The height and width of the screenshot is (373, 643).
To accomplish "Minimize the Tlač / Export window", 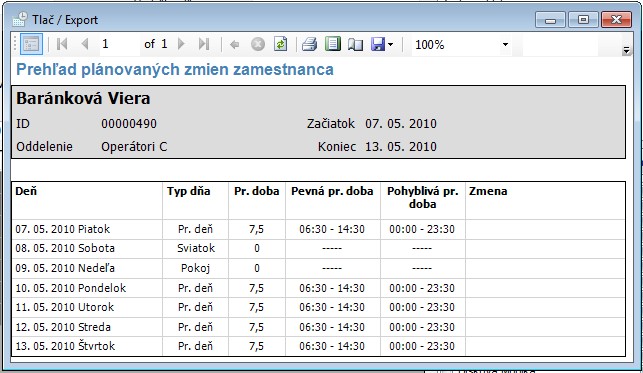I will click(550, 20).
